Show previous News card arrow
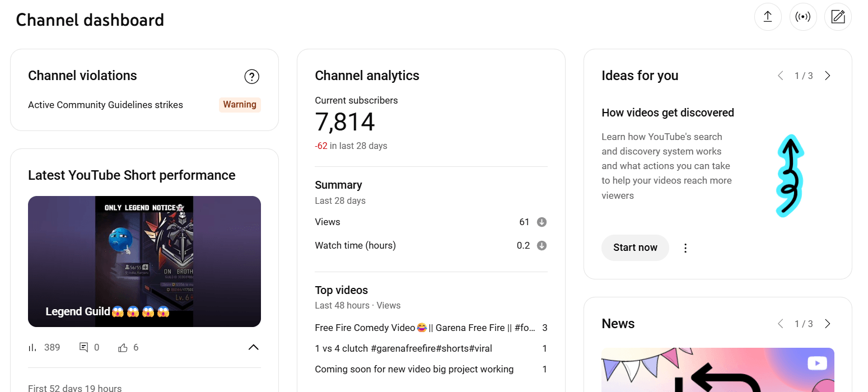The image size is (868, 392). pos(780,324)
